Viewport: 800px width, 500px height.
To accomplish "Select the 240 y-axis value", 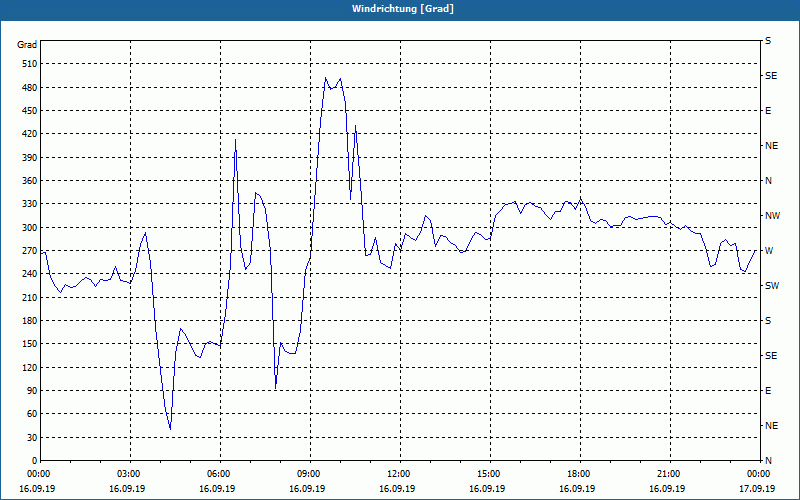I will point(29,274).
